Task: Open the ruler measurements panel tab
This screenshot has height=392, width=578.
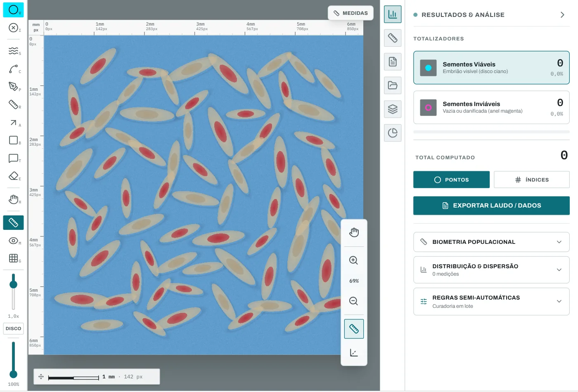Action: click(393, 38)
